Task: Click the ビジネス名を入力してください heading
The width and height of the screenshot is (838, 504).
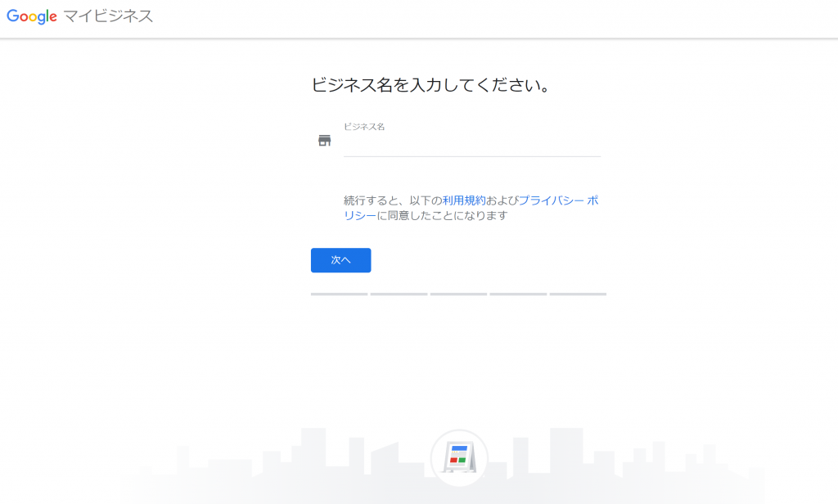Action: tap(430, 85)
